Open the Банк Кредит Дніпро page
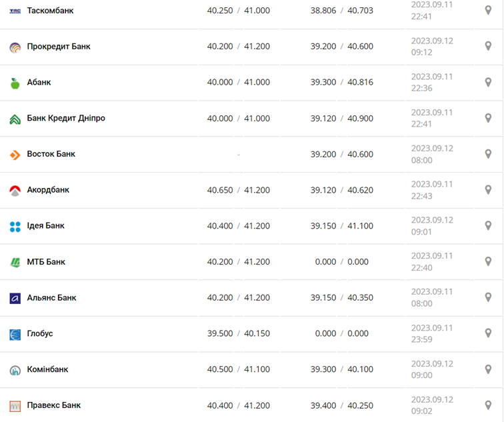504x422 pixels. [x=66, y=118]
